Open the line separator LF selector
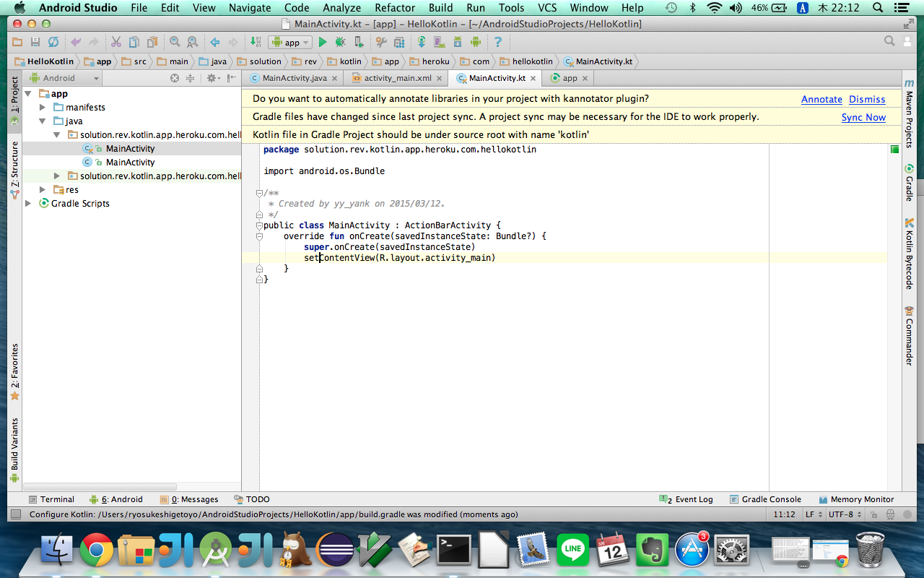The image size is (924, 578). [814, 514]
